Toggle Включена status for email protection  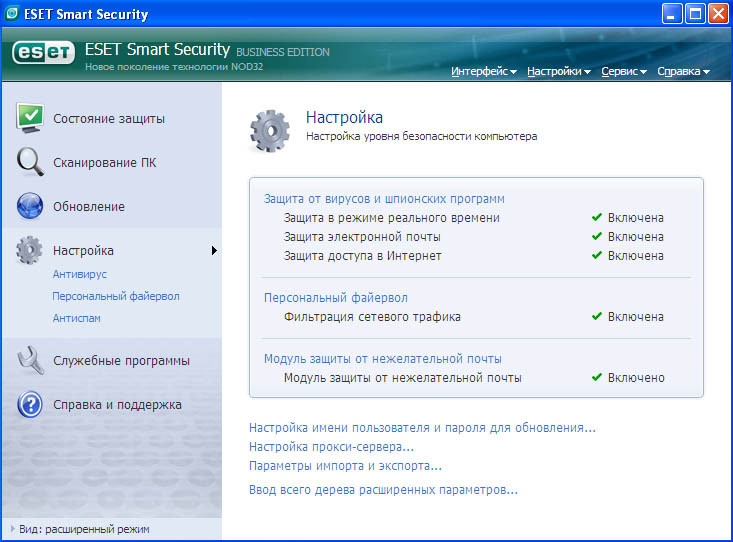635,237
